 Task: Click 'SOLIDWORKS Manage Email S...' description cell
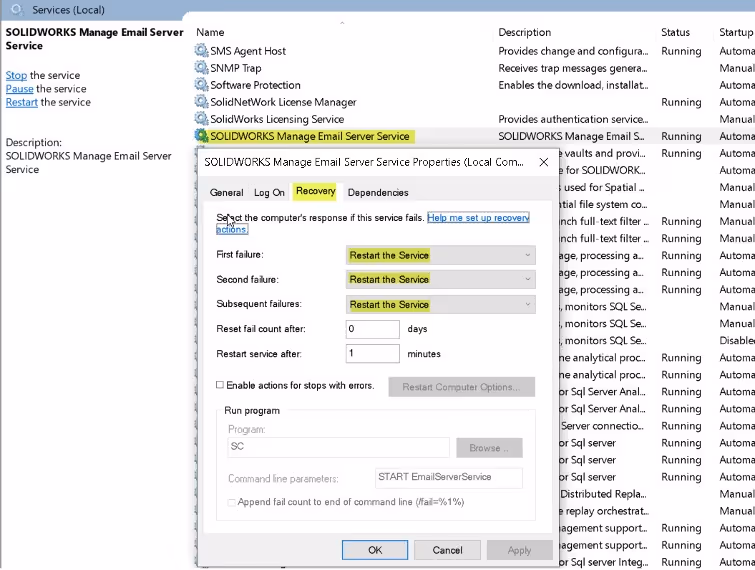[572, 136]
